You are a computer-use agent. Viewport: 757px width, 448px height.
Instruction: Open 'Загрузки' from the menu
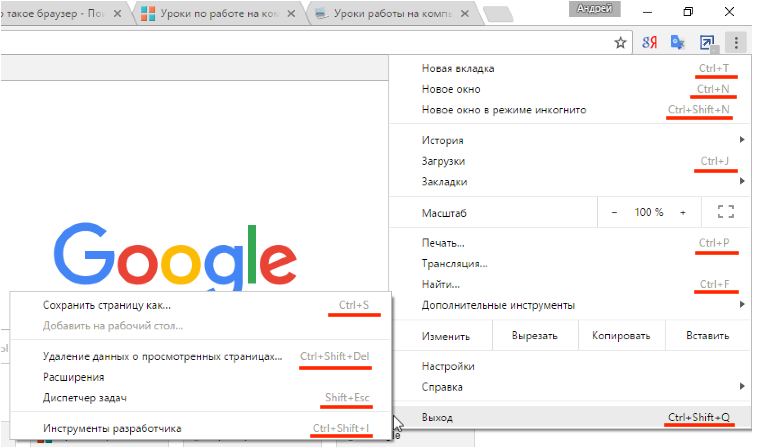click(x=570, y=161)
